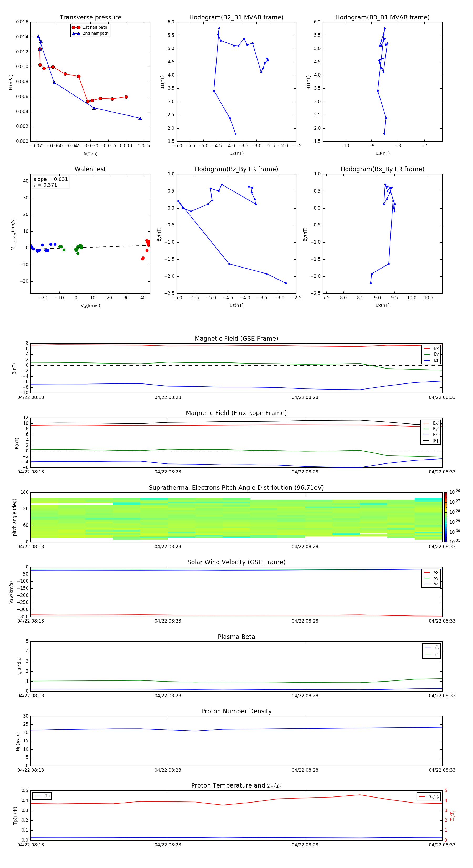Screen dimensions: 473x868
Task: Click the "Hodogram(Bx_By FR frame)" title
Action: [382, 169]
